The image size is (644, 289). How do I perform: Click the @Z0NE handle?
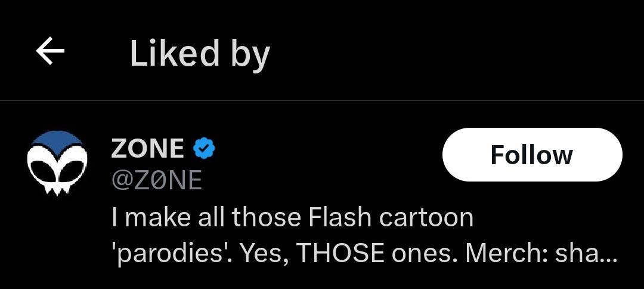[x=156, y=180]
